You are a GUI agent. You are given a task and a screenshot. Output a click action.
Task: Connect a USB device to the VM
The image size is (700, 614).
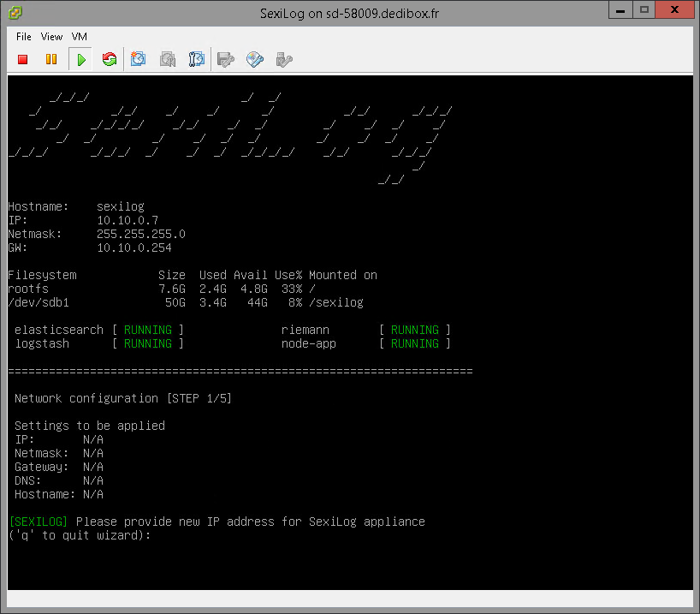coord(284,59)
